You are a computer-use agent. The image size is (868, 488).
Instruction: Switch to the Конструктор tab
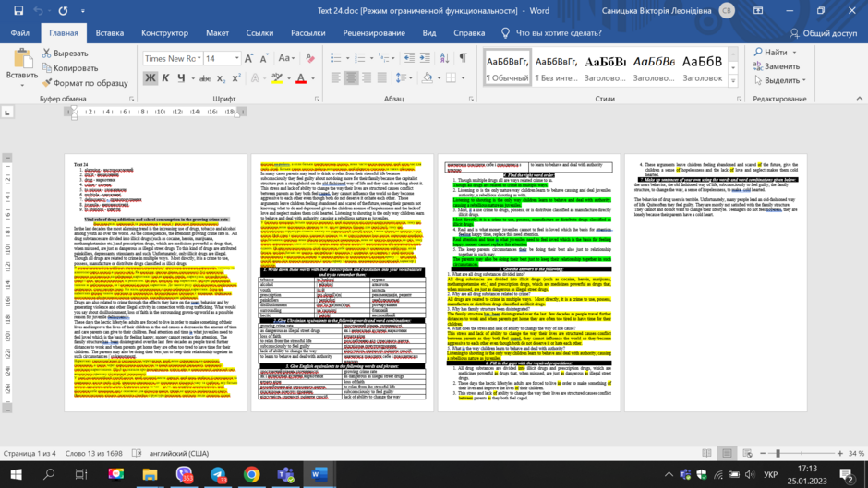click(x=164, y=33)
